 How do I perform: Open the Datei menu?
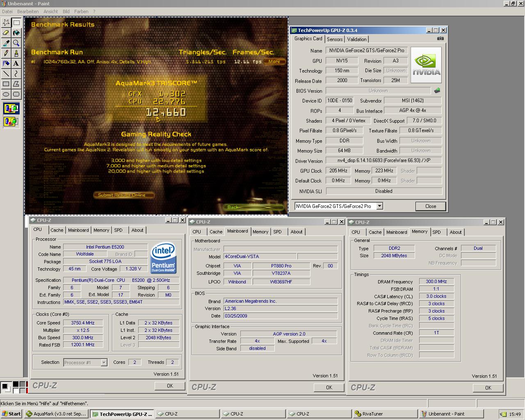(7, 11)
